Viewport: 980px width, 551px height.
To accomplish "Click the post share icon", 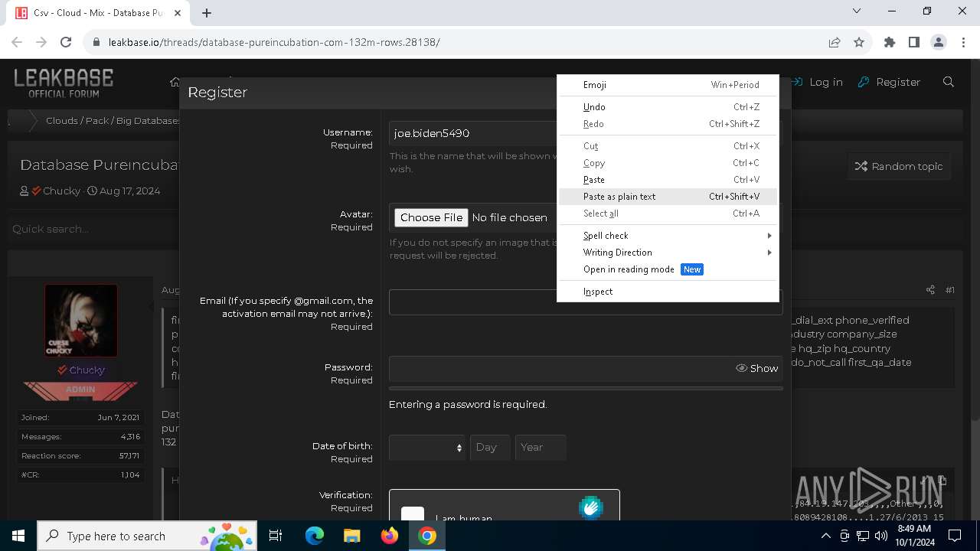I will (930, 290).
